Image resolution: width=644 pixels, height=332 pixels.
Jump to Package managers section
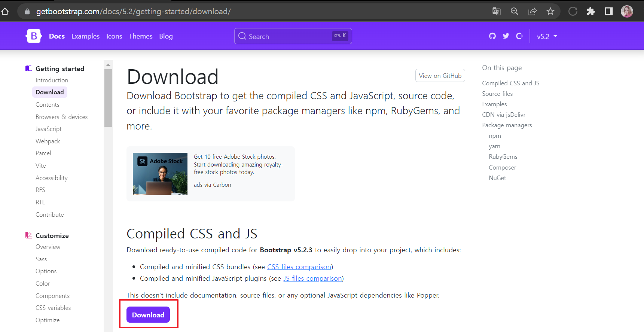click(507, 125)
